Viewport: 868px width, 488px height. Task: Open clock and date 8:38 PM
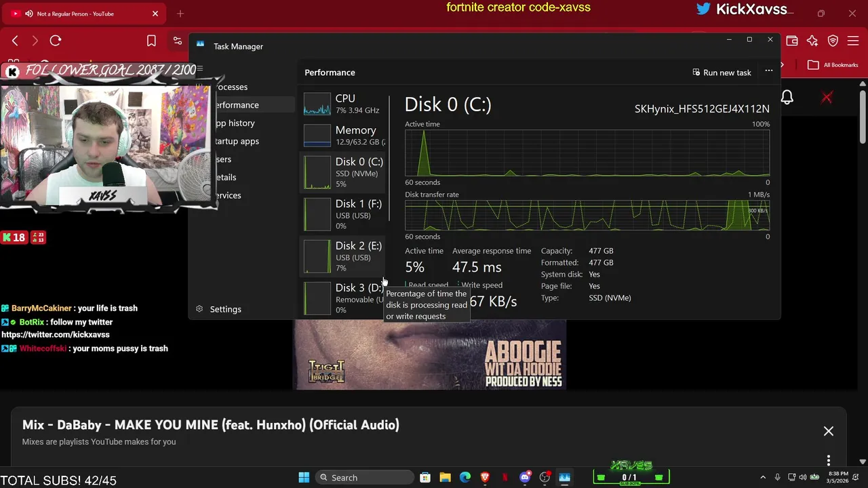pos(837,477)
